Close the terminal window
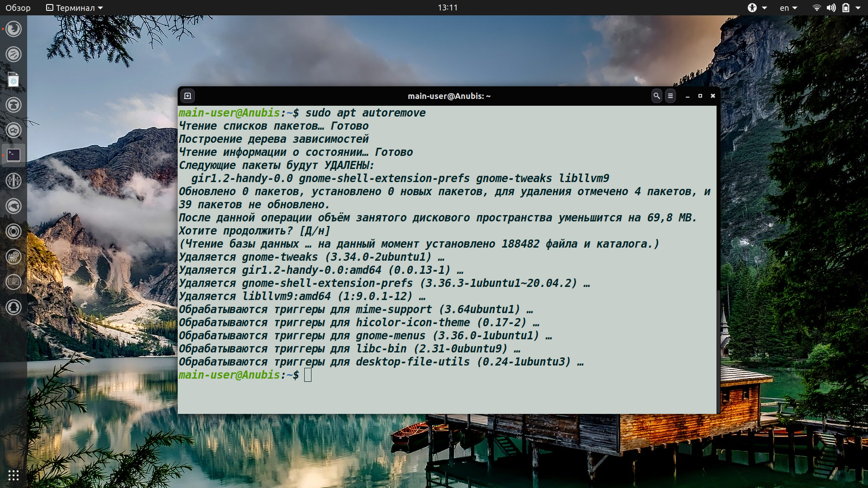868x488 pixels. tap(713, 96)
